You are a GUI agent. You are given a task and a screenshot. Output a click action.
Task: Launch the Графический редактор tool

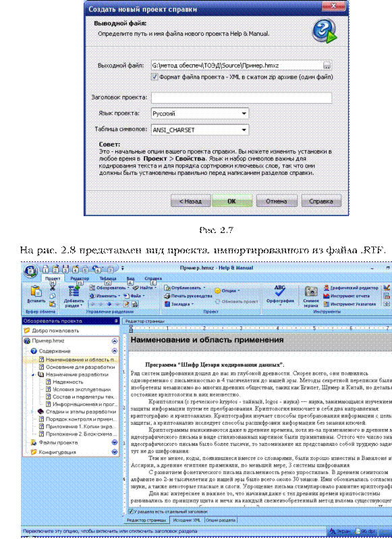tap(351, 288)
